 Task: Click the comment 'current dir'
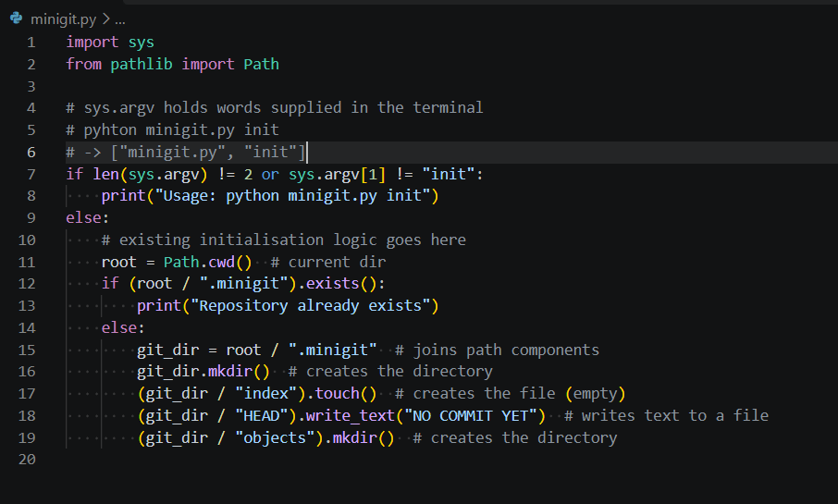point(337,262)
